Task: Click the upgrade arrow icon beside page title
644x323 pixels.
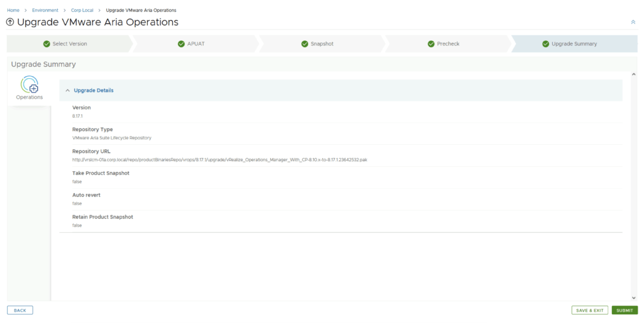Action: (10, 23)
